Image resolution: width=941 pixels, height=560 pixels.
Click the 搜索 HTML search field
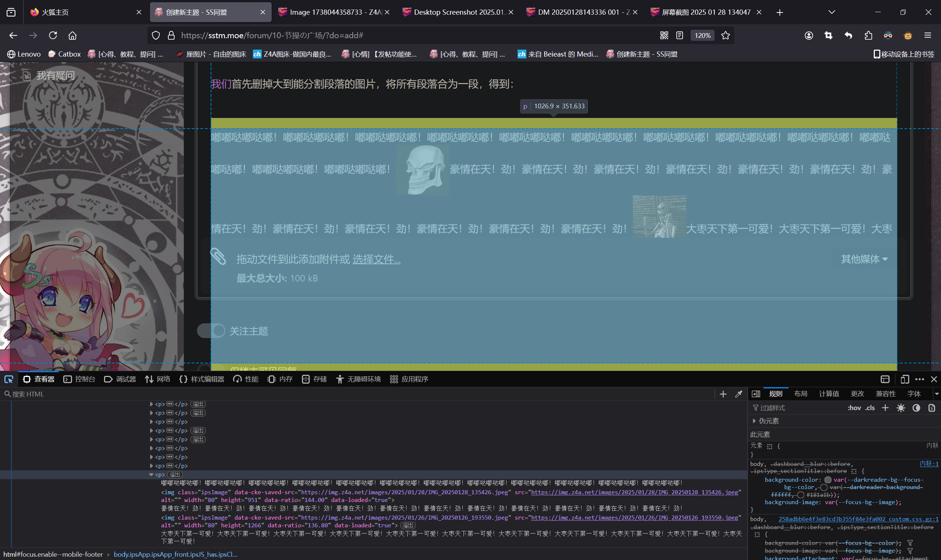(x=359, y=394)
